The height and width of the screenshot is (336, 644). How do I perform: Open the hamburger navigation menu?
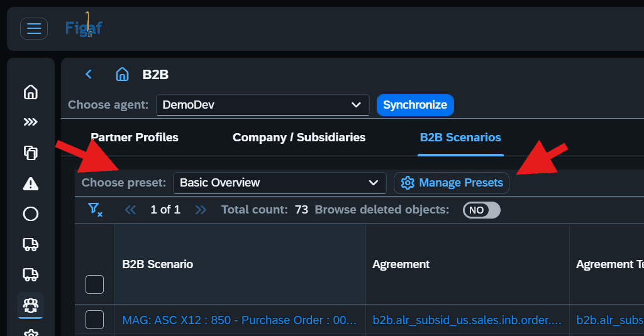34,29
